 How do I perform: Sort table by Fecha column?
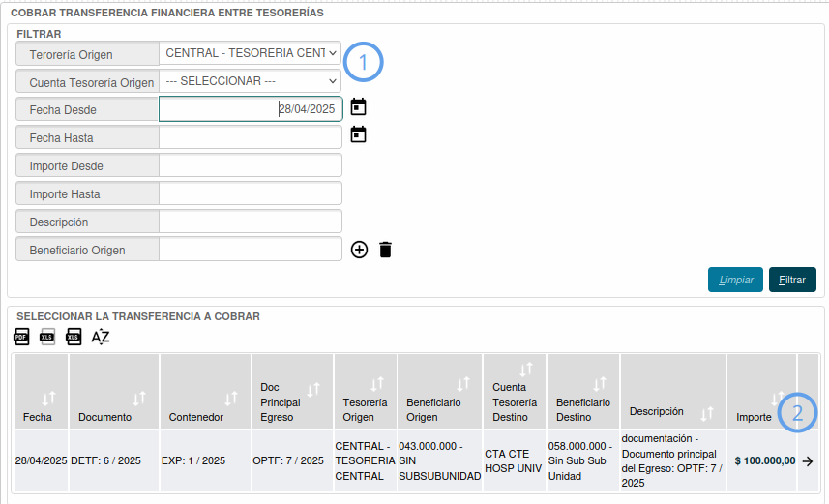[48, 399]
